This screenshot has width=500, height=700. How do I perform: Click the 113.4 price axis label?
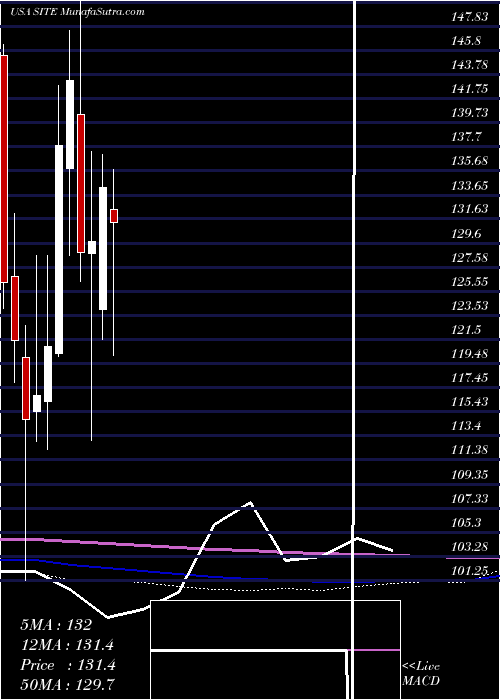(x=466, y=426)
